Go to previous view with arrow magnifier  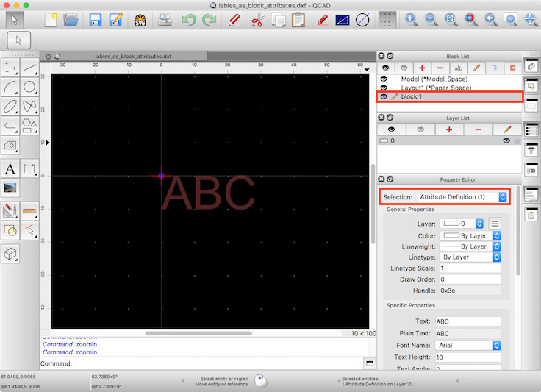[x=490, y=19]
